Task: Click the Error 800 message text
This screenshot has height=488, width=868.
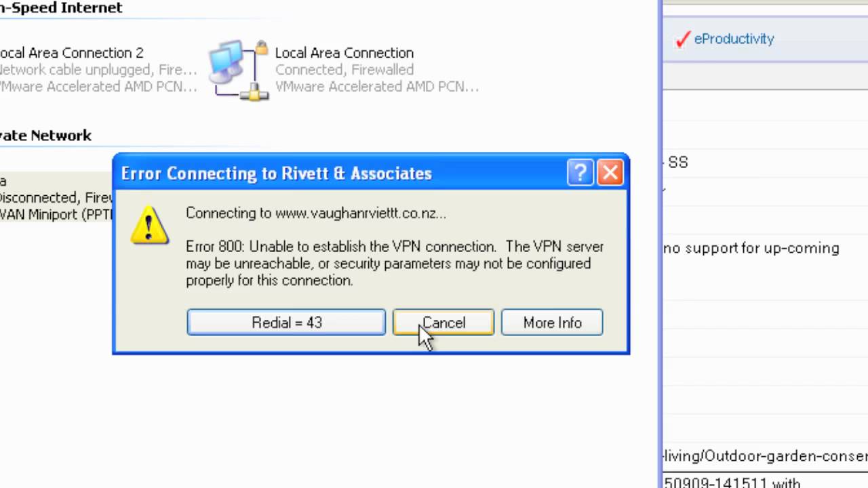Action: tap(395, 264)
